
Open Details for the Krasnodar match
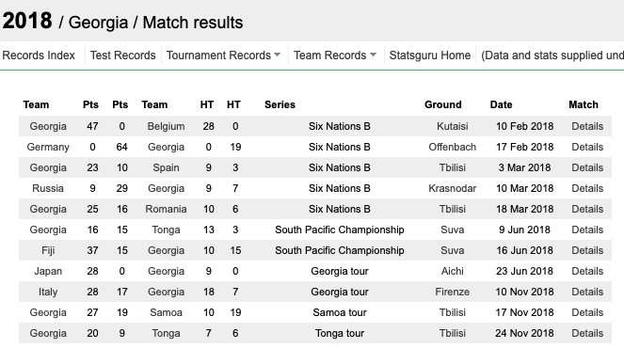click(587, 188)
